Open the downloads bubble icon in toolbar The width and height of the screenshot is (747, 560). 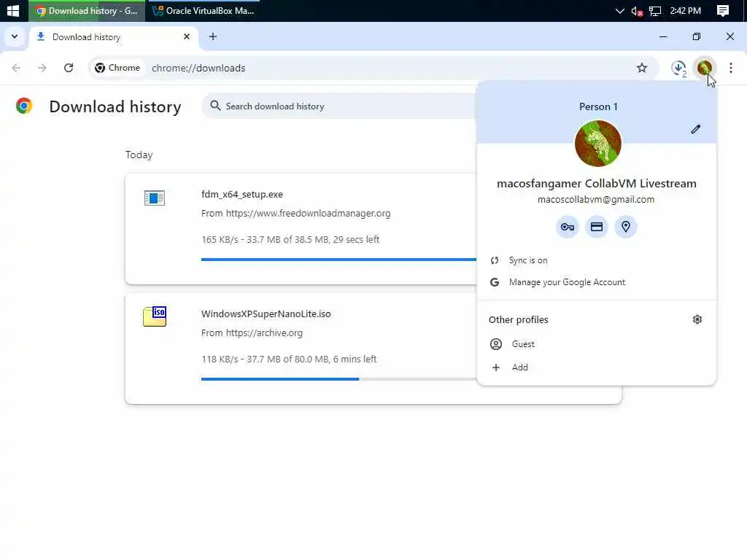[x=678, y=68]
